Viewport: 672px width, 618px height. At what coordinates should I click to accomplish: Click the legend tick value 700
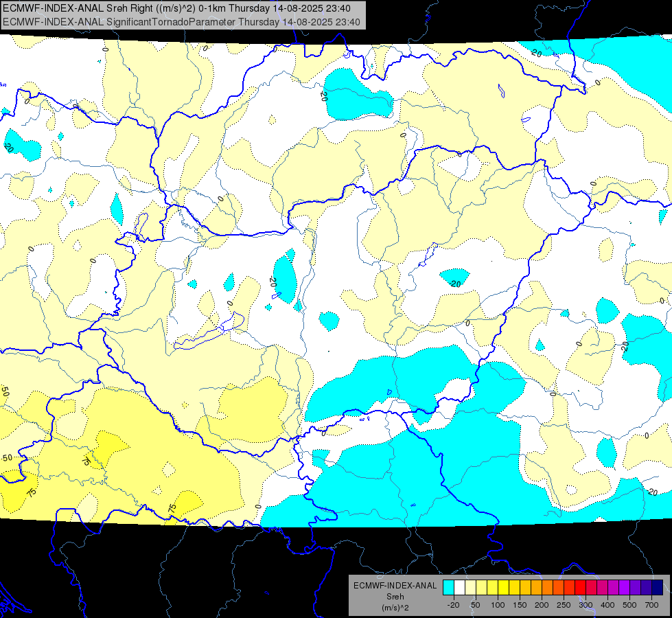tap(651, 605)
